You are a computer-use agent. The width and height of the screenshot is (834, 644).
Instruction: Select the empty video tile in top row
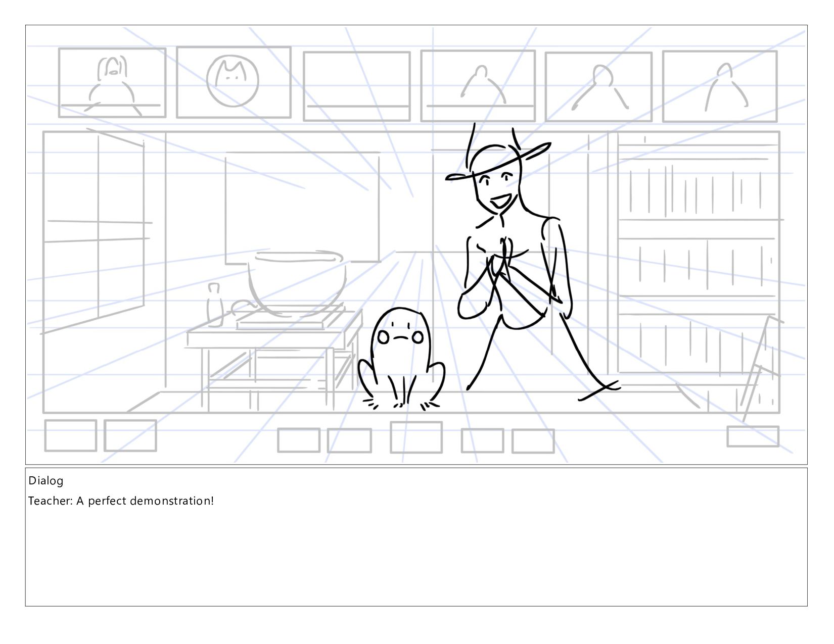pyautogui.click(x=357, y=86)
